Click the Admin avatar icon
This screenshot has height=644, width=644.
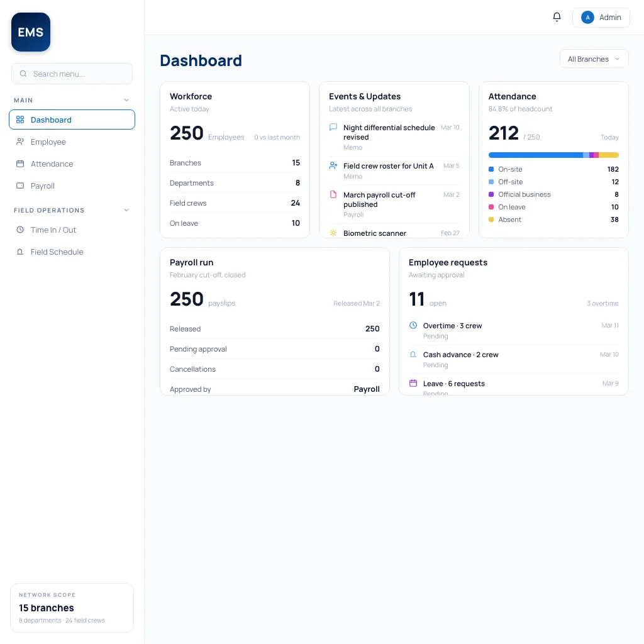587,17
